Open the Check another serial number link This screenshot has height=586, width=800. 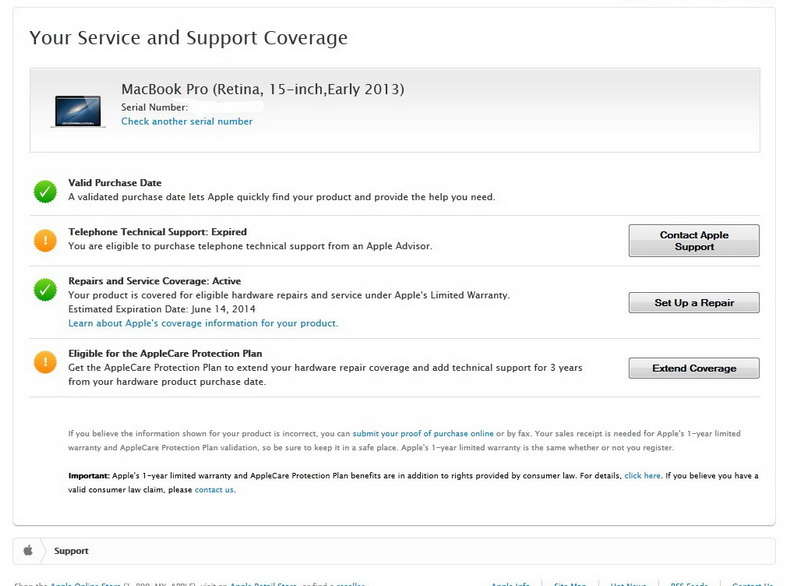coord(187,122)
